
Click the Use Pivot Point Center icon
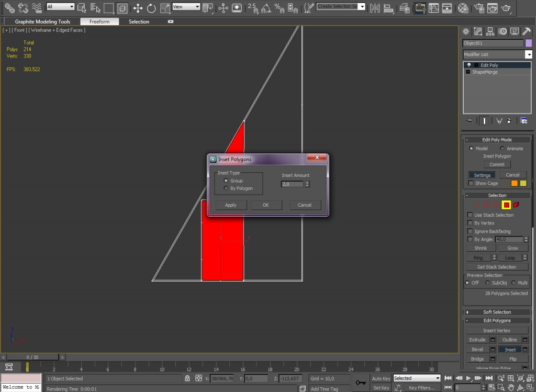tap(207, 7)
